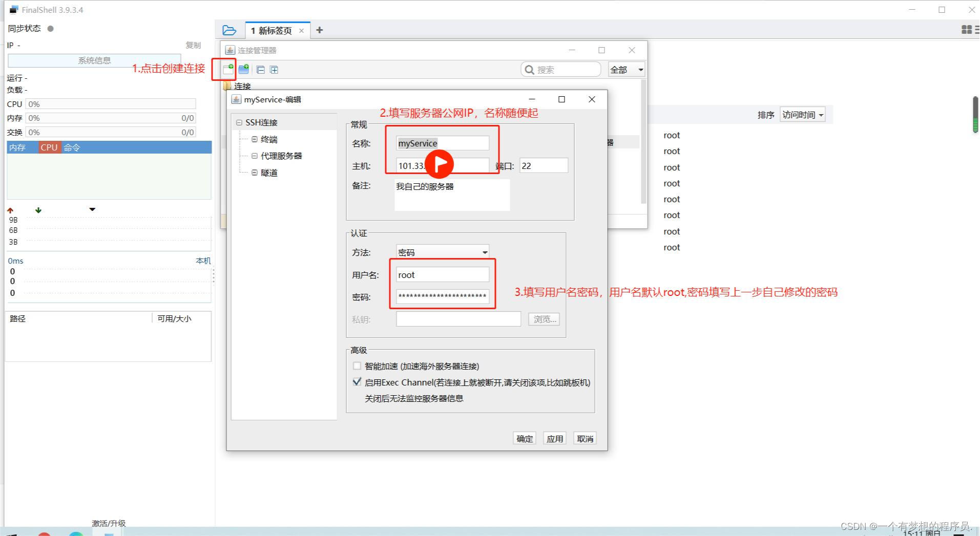Click the 交换 swap usage progress bar

[x=111, y=132]
